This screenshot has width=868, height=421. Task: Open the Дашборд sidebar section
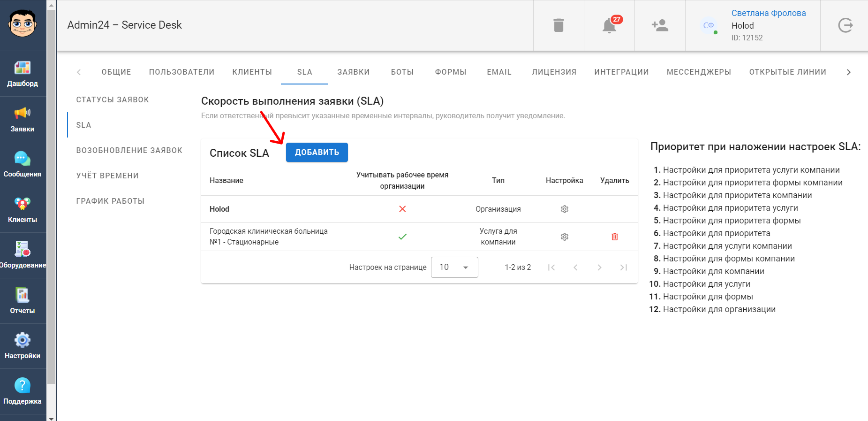pyautogui.click(x=23, y=74)
